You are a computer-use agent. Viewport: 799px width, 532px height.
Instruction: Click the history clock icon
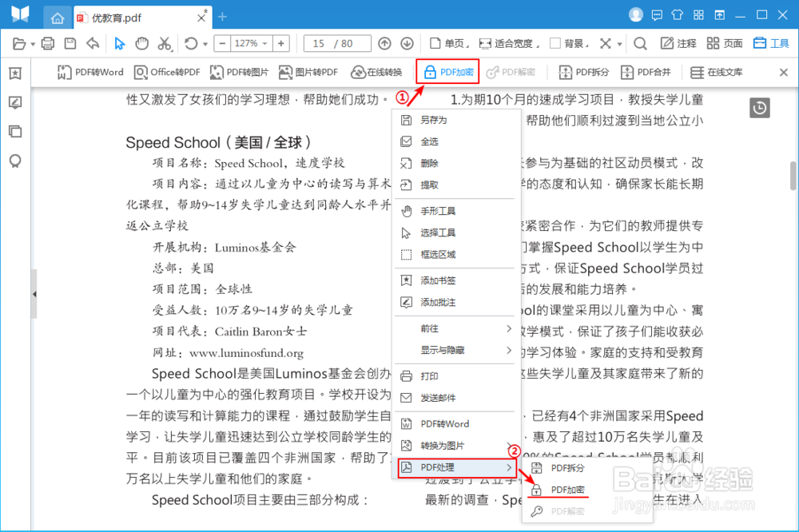[x=760, y=108]
